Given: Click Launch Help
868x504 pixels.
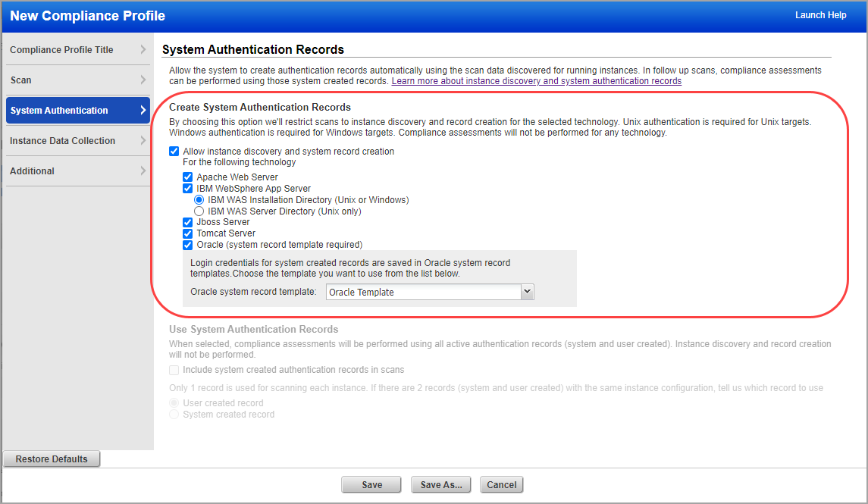Looking at the screenshot, I should point(820,15).
